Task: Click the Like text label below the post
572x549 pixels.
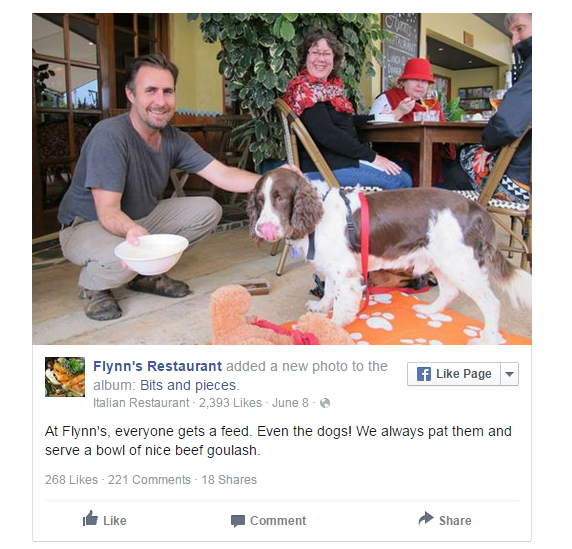Action: (x=115, y=521)
